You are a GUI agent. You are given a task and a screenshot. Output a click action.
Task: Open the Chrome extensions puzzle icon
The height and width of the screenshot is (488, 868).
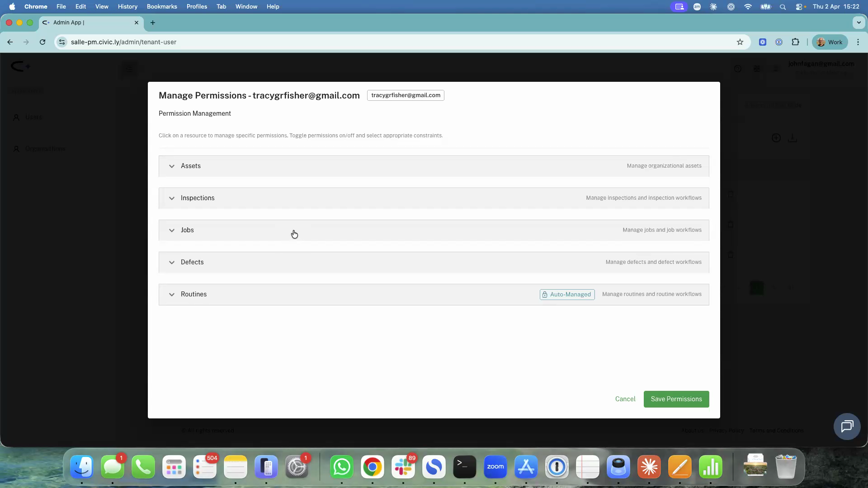coord(795,42)
